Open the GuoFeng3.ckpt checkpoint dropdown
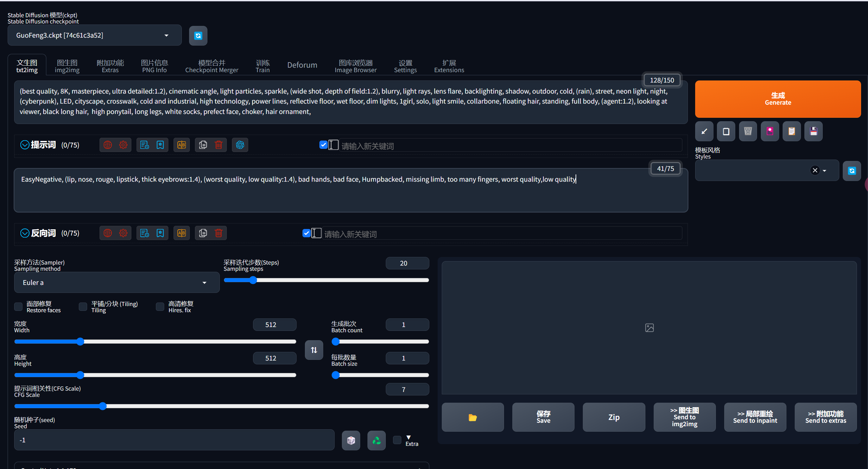 pos(94,35)
